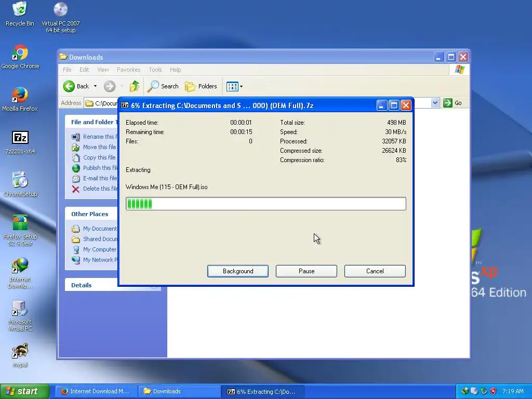This screenshot has width=532, height=399.
Task: Click the greyed Forward arrow in Downloads
Action: pos(109,86)
